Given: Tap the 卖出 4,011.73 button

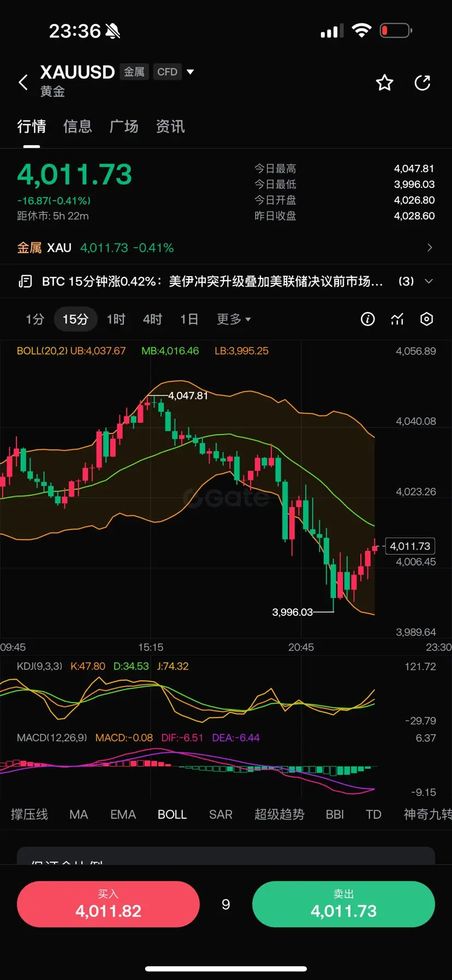Looking at the screenshot, I should click(x=343, y=904).
